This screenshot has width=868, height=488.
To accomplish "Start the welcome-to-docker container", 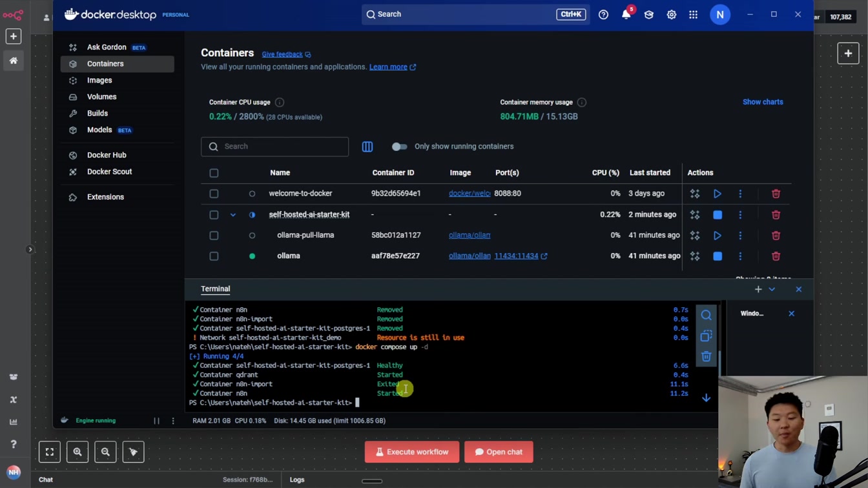I will click(x=718, y=194).
